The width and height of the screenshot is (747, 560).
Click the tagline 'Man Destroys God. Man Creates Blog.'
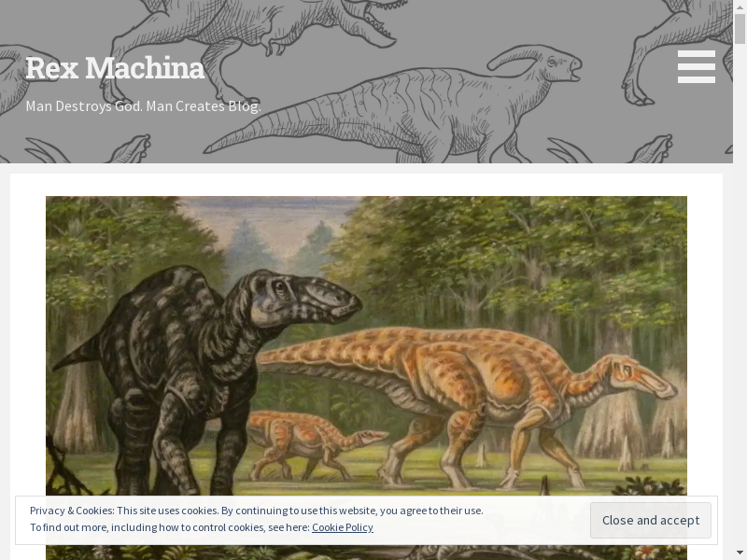(143, 106)
